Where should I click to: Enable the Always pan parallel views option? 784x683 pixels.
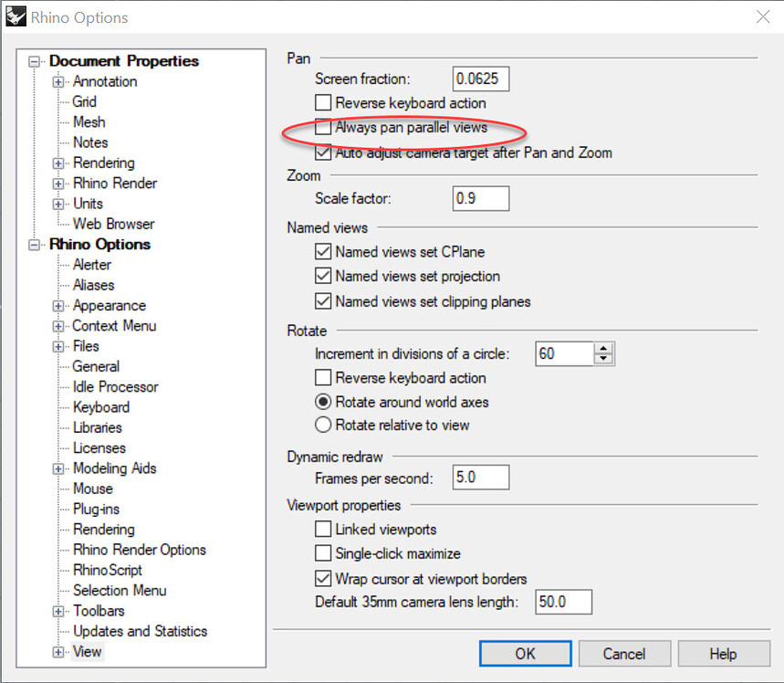pyautogui.click(x=324, y=129)
